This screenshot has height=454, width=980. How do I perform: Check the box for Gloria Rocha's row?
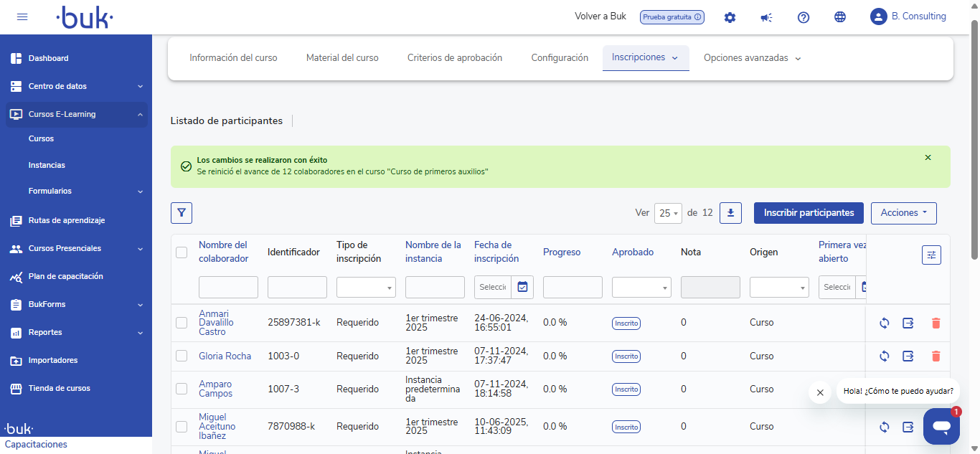click(182, 356)
